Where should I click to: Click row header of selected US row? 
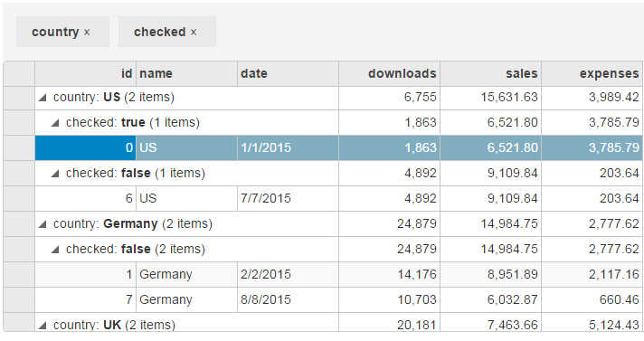click(19, 148)
